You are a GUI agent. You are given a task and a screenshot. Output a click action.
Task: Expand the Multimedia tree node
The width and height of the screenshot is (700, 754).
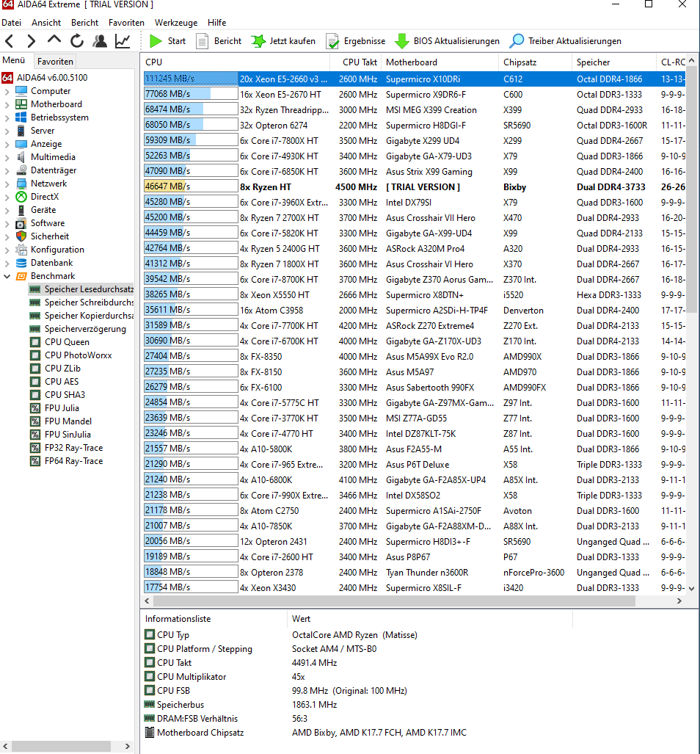pyautogui.click(x=7, y=157)
